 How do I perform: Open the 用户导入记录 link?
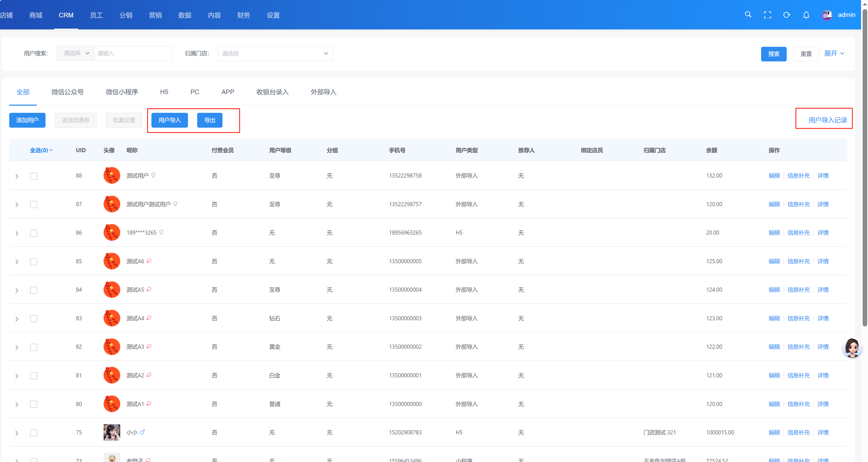coord(827,120)
